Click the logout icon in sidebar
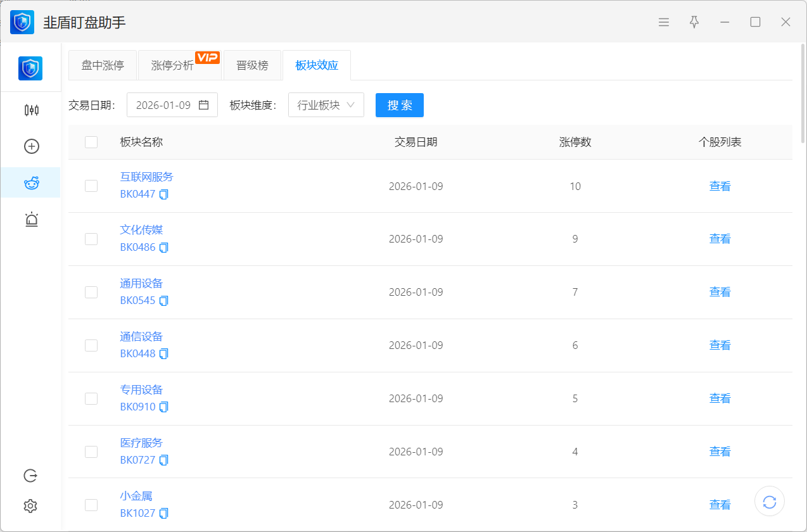The width and height of the screenshot is (807, 532). pos(30,475)
